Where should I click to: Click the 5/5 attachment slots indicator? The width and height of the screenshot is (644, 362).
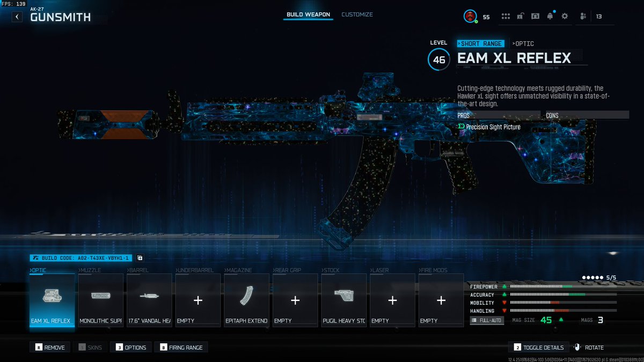coord(599,278)
